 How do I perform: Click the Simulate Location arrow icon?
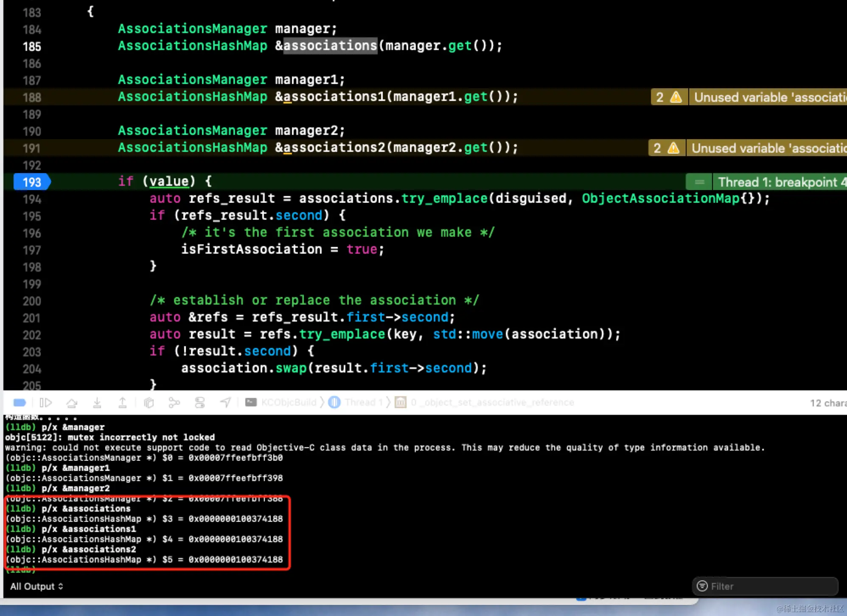tap(225, 403)
